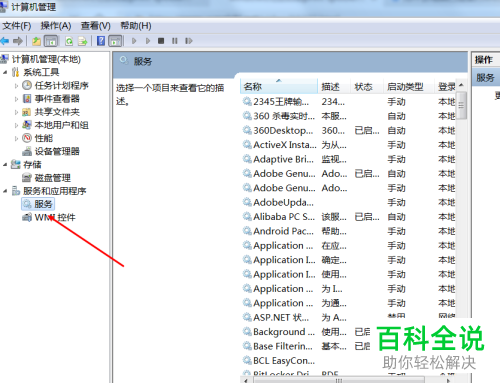Select 计算机管理(本地) root node
This screenshot has width=500, height=383.
pos(46,59)
